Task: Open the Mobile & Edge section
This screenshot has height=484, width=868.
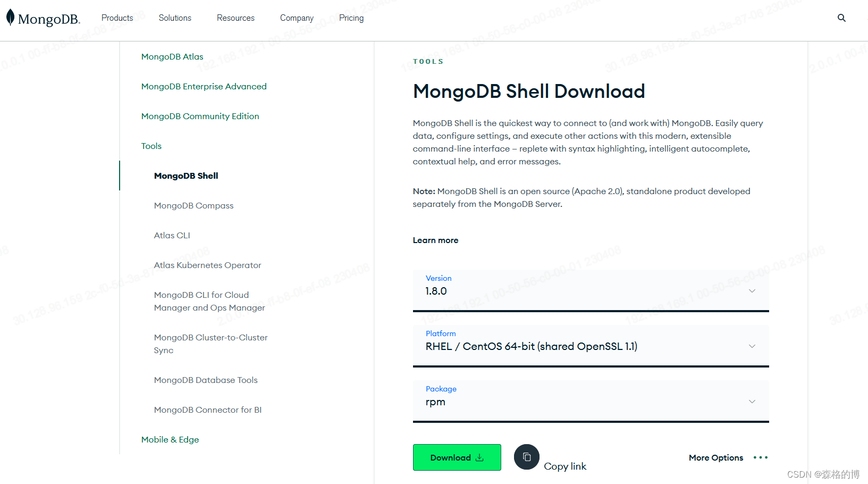Action: [170, 439]
